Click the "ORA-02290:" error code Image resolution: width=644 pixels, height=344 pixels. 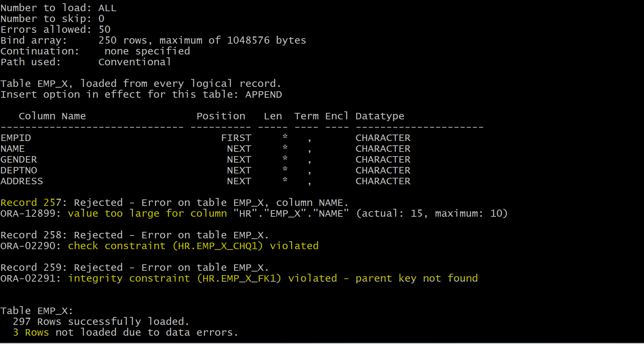click(x=31, y=246)
